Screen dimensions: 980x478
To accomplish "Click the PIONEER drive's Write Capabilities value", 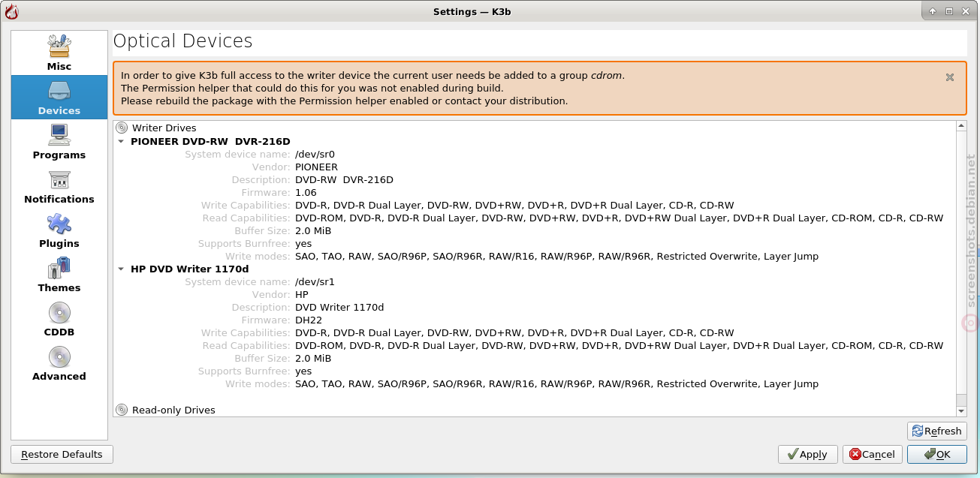I will [514, 206].
